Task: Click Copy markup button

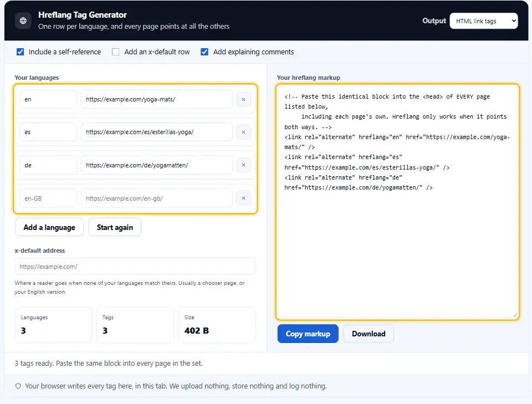Action: tap(308, 334)
